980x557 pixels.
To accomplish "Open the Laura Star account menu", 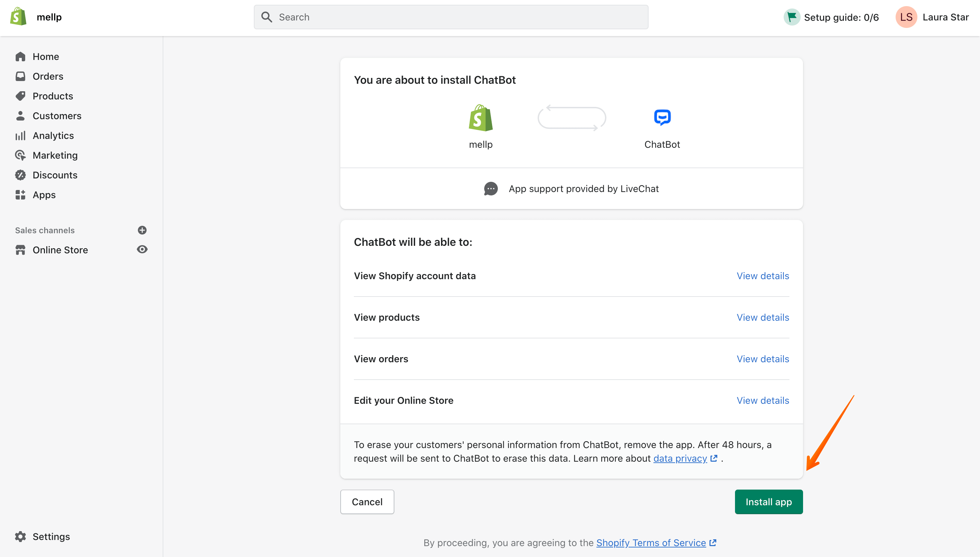I will pyautogui.click(x=932, y=17).
